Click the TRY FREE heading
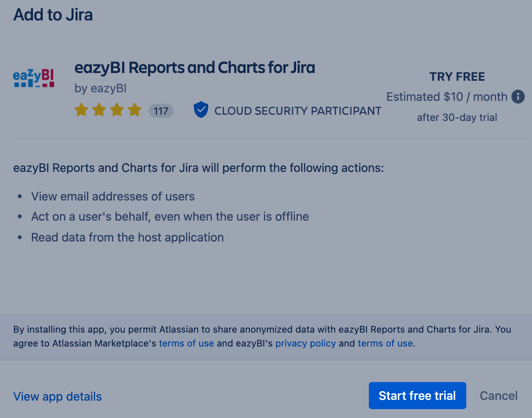Screen dimensions: 532x418 (457, 76)
